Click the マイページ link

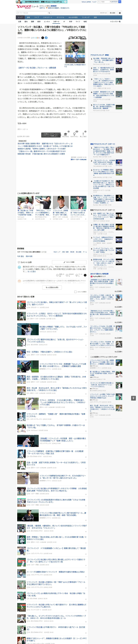103,13
